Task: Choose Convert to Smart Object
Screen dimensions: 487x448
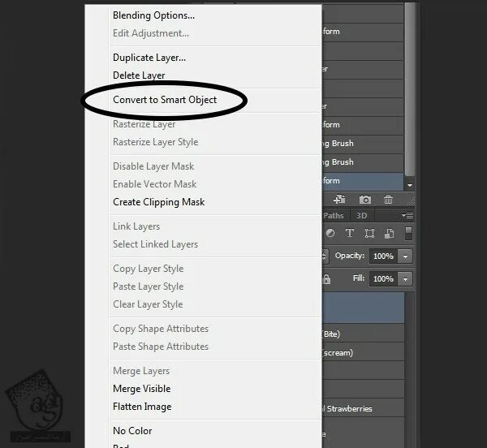Action: (165, 100)
